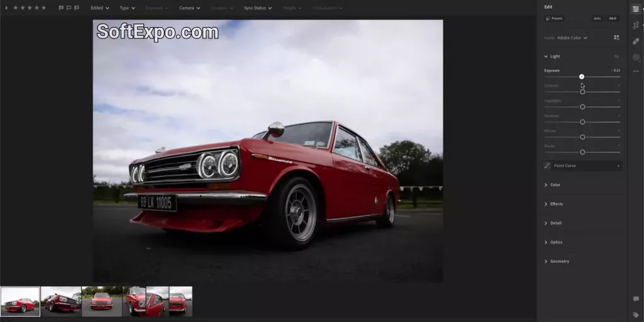Filter by one star rating
Viewport: 644px width, 322px height.
pyautogui.click(x=16, y=8)
